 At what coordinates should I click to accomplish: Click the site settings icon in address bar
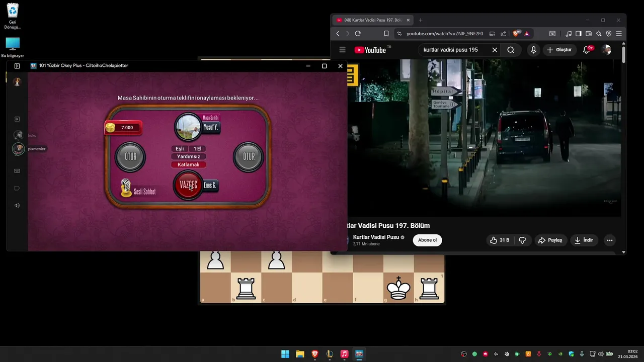point(399,34)
